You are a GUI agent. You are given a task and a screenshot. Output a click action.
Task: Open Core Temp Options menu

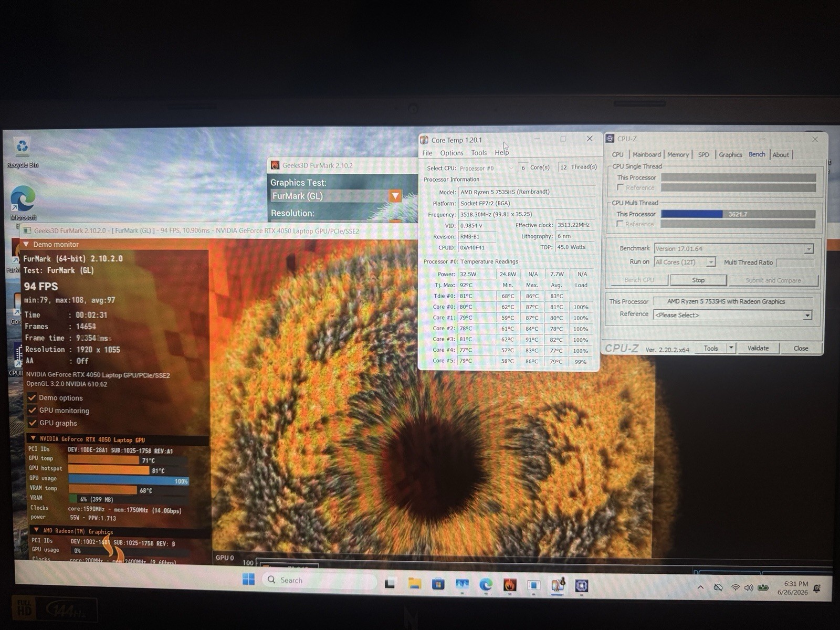tap(451, 153)
